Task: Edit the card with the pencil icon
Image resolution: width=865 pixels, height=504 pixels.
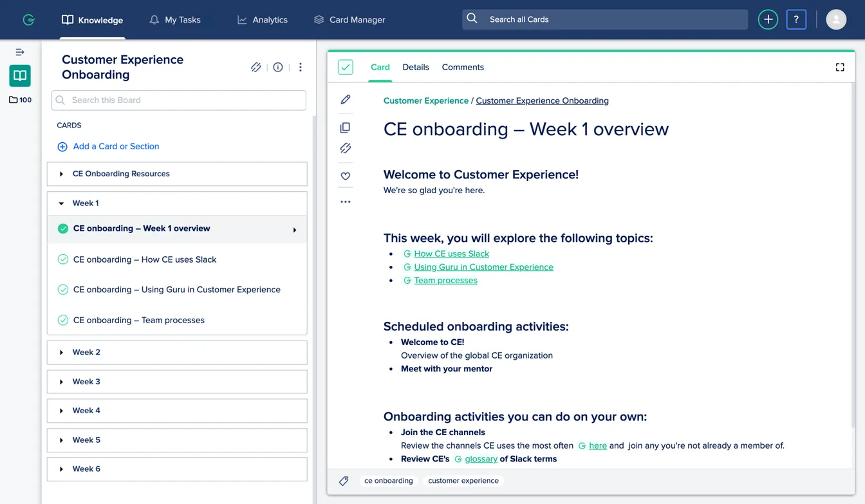Action: click(345, 100)
